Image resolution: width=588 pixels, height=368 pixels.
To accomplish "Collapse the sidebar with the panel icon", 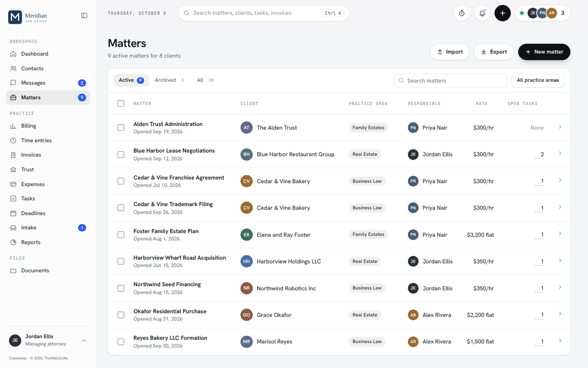I will [84, 15].
